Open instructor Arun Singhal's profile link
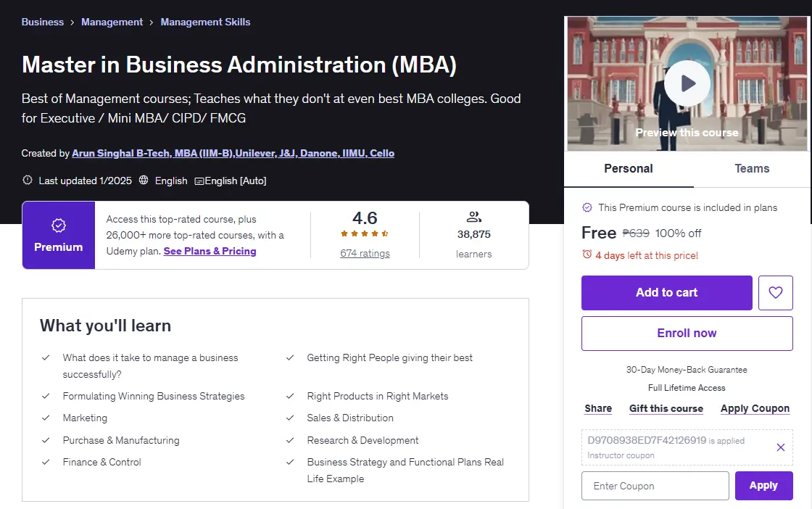 click(x=233, y=153)
